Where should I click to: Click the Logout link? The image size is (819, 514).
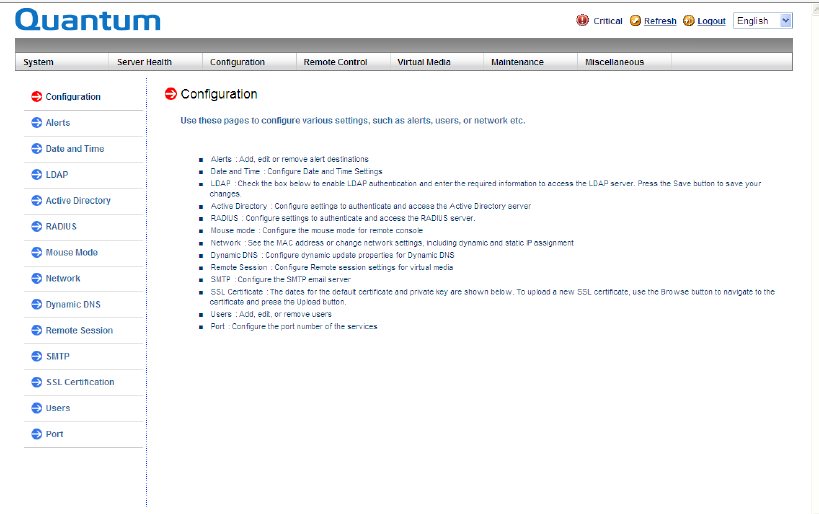(x=711, y=21)
